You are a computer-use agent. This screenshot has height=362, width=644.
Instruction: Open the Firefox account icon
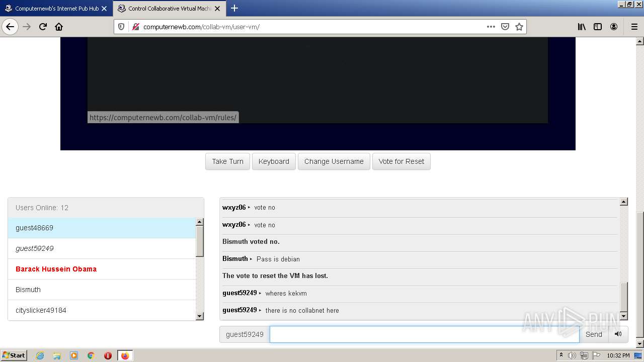click(x=614, y=27)
